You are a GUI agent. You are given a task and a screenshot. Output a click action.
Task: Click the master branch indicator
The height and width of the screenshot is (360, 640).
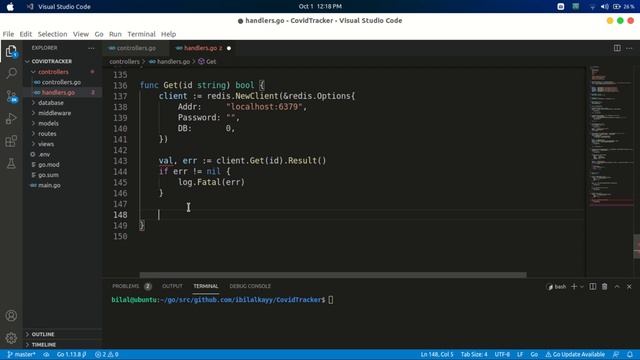point(22,354)
